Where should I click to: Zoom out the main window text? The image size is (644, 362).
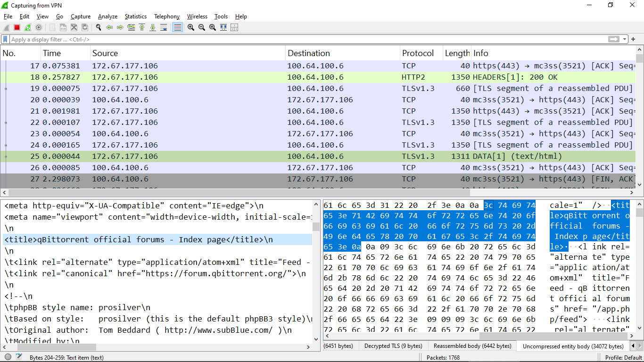tap(202, 28)
